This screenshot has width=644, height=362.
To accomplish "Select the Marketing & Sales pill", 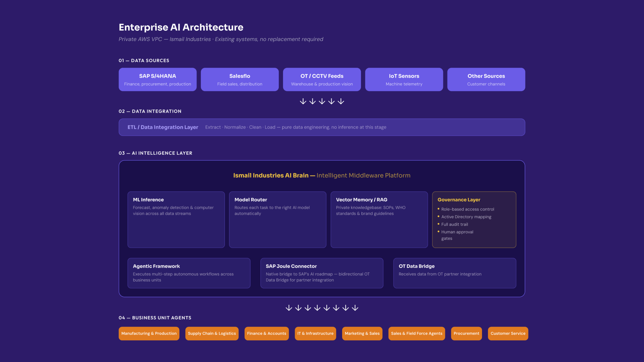I will [362, 334].
